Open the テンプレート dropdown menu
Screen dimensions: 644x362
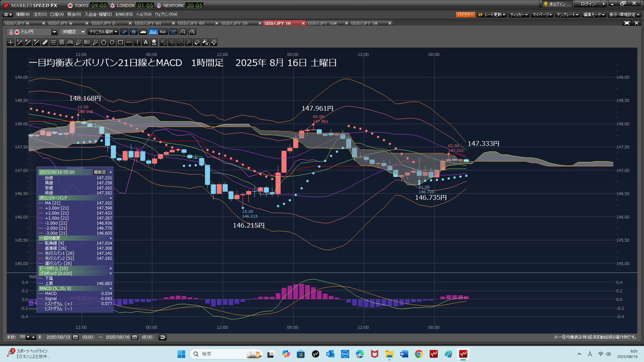(569, 15)
